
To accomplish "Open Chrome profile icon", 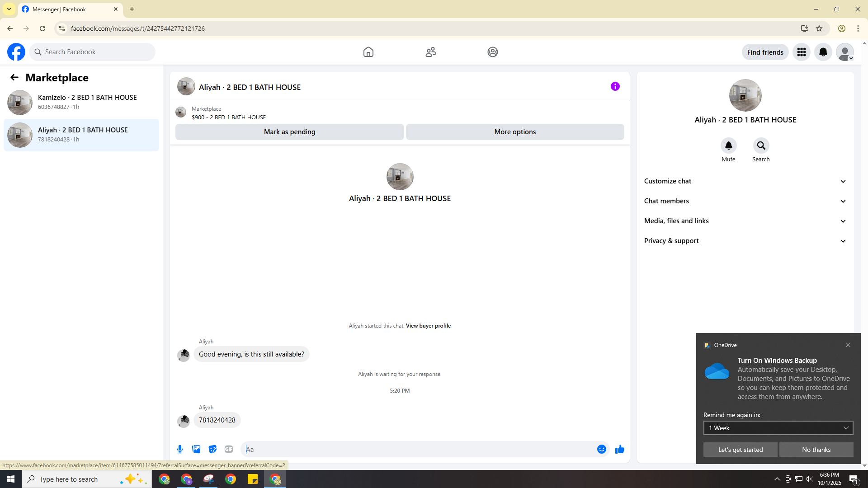I will coord(842,28).
